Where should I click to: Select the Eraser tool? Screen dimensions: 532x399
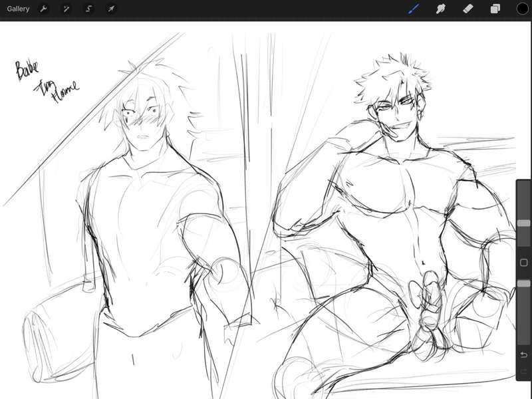468,9
